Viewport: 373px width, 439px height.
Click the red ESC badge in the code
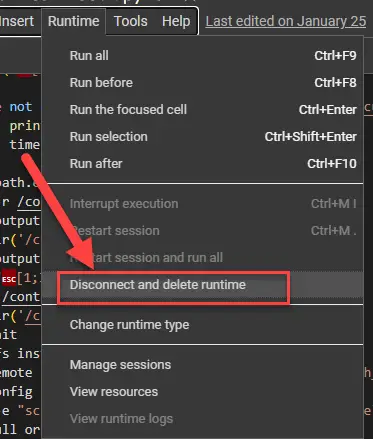pos(9,279)
